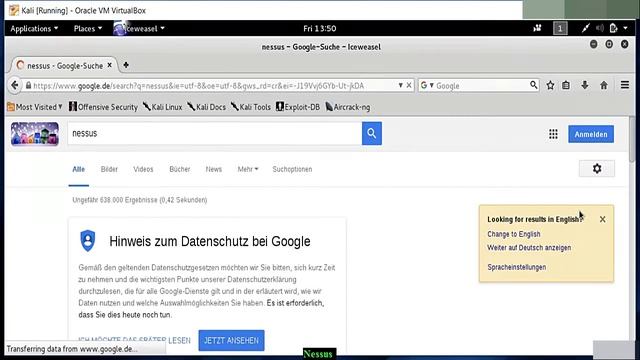This screenshot has width=640, height=360.
Task: Open Spracheinstellungen link
Action: point(516,267)
